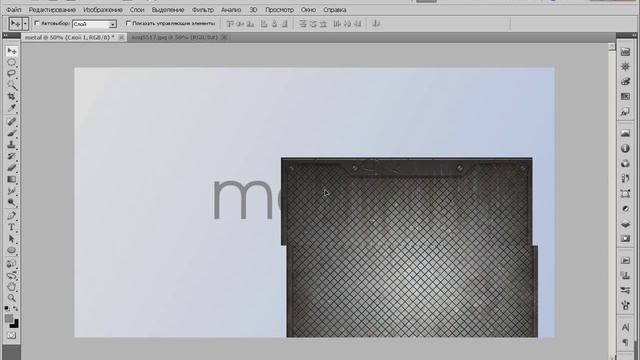Enable Показать управляющие элементы checkbox

click(x=128, y=23)
